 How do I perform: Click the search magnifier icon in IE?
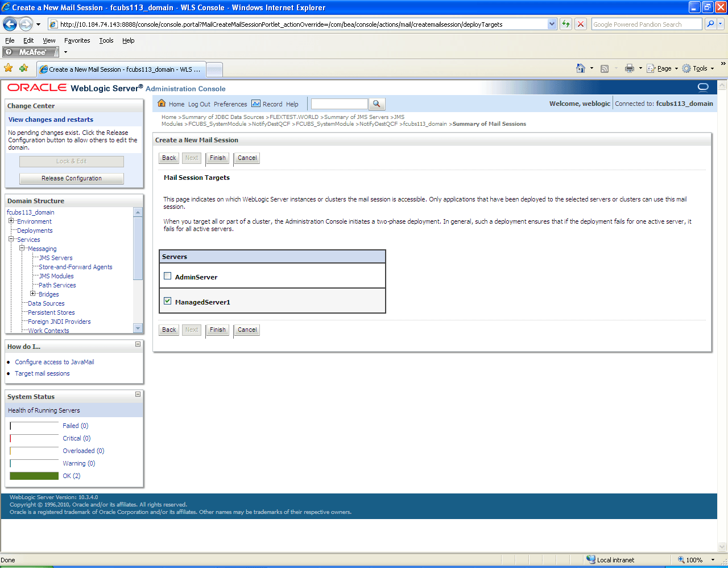tap(710, 24)
